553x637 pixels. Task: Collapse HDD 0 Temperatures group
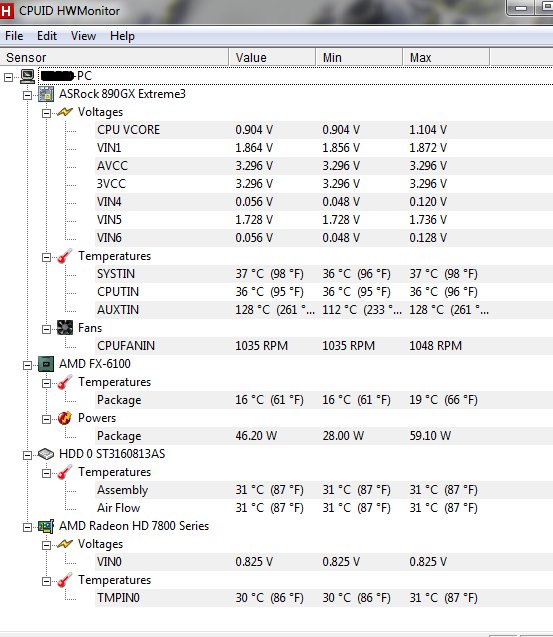pyautogui.click(x=46, y=473)
